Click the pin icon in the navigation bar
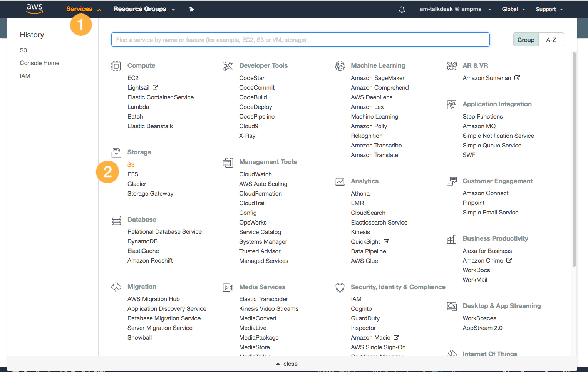This screenshot has width=588, height=372. coord(191,8)
